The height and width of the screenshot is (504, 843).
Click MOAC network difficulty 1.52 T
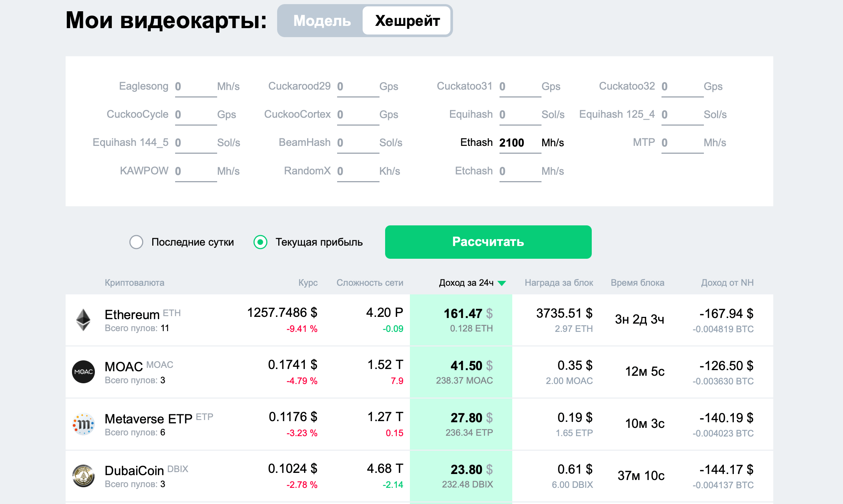point(385,365)
